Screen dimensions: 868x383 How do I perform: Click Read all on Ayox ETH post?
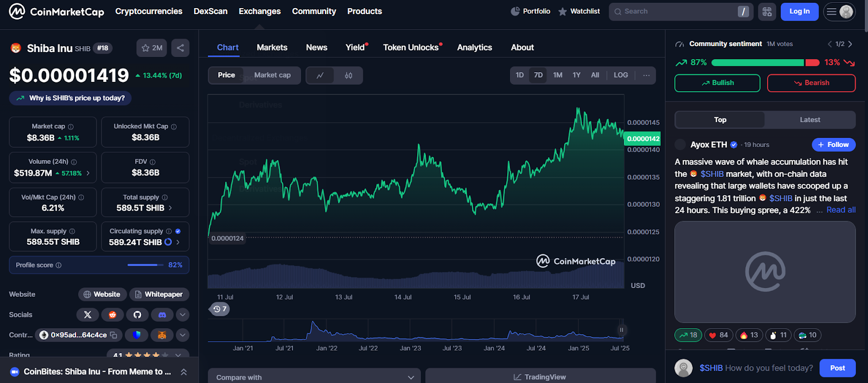841,210
